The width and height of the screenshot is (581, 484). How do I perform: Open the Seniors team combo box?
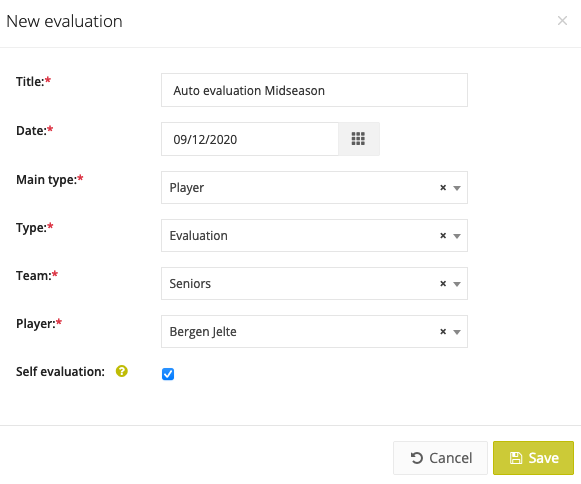tap(314, 284)
